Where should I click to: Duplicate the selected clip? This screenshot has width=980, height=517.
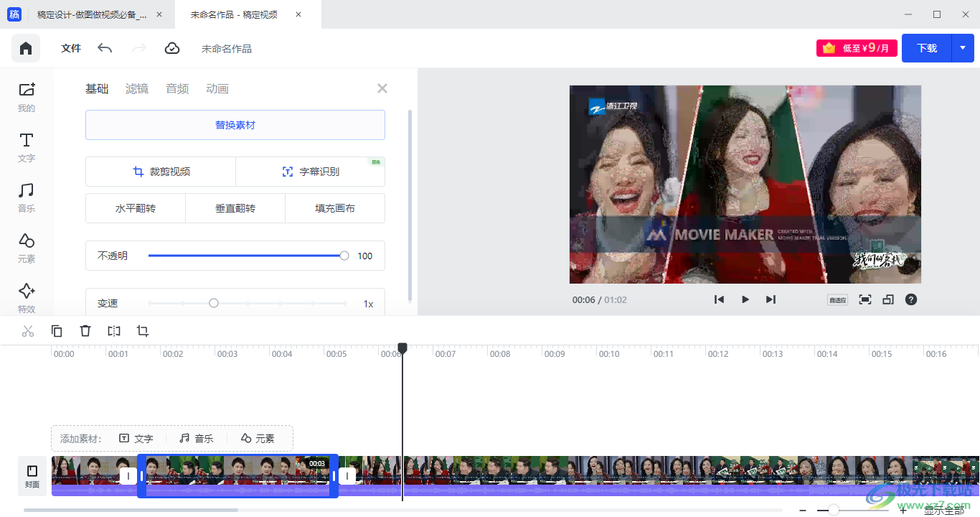click(x=57, y=331)
